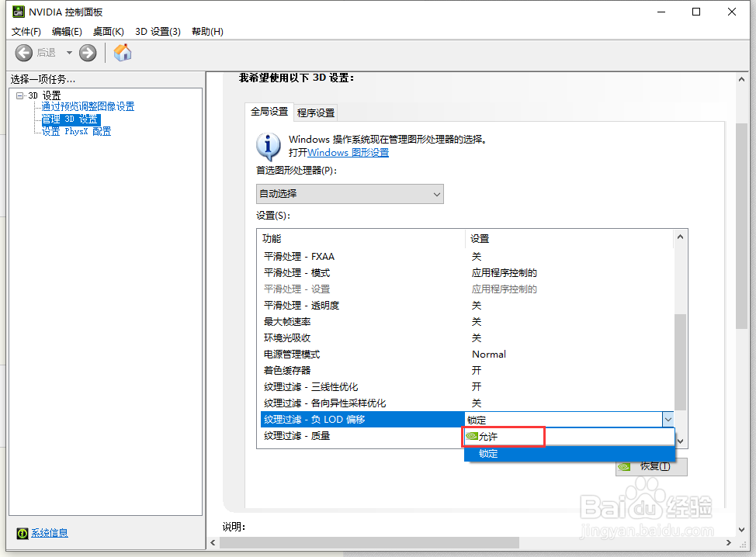Click the settings list vertical scrollbar thumb
The height and width of the screenshot is (557, 756).
point(680,362)
